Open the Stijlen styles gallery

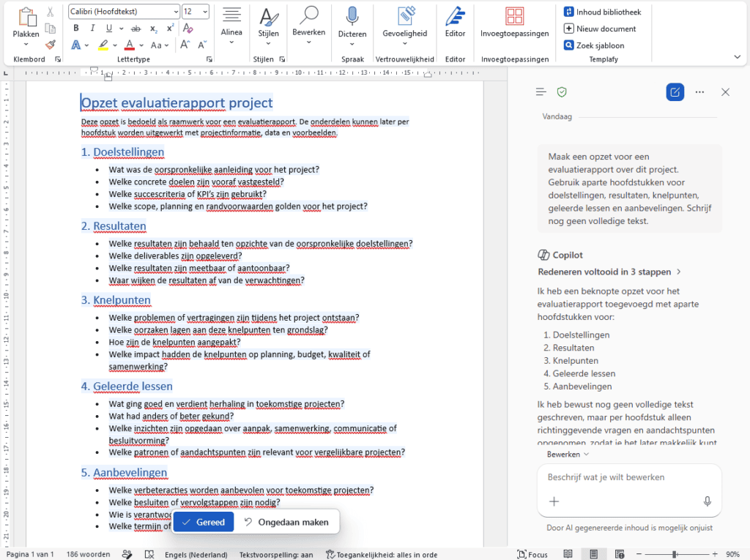[268, 26]
